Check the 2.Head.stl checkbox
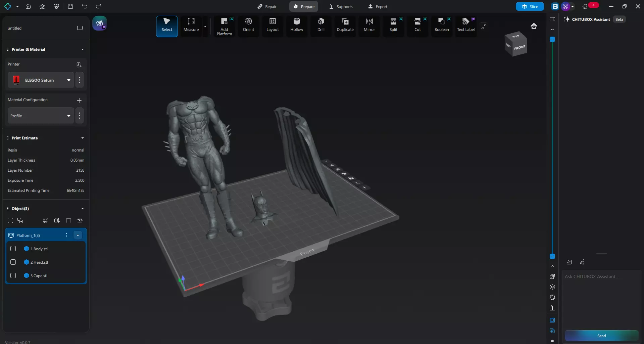This screenshot has height=344, width=644. tap(13, 262)
